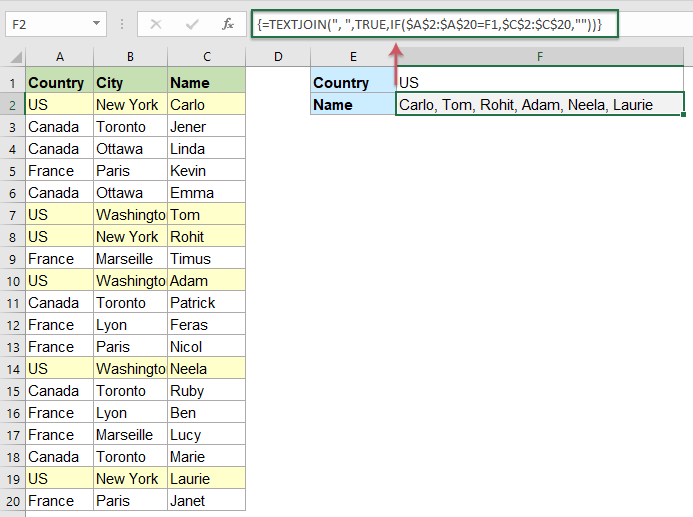Click the Cancel (X) formula bar icon

[x=156, y=24]
